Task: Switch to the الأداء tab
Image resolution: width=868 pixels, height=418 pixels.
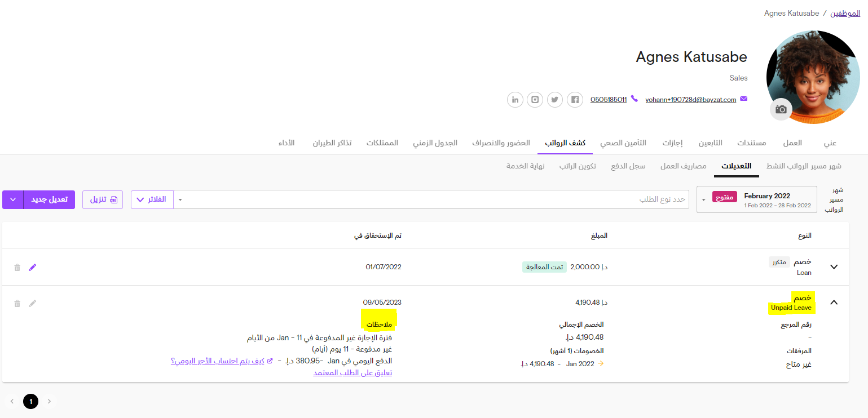Action: coord(287,143)
